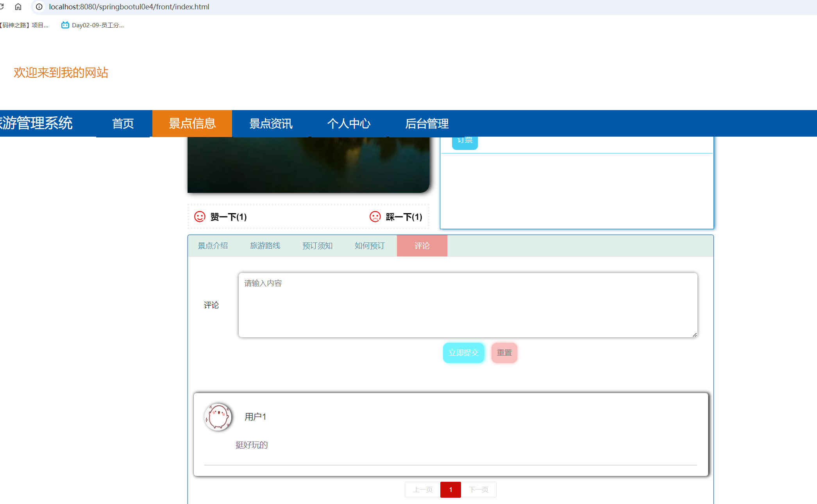
Task: Open the 首页 menu item
Action: point(123,123)
